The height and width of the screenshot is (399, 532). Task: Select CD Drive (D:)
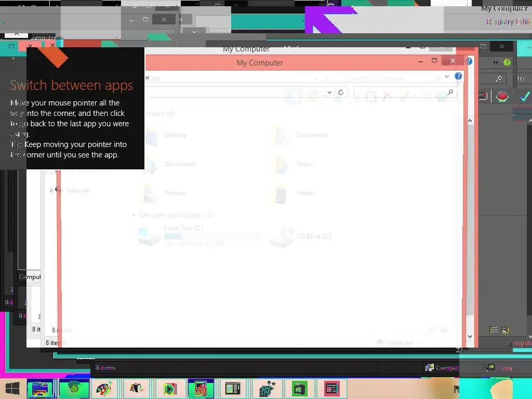point(301,236)
